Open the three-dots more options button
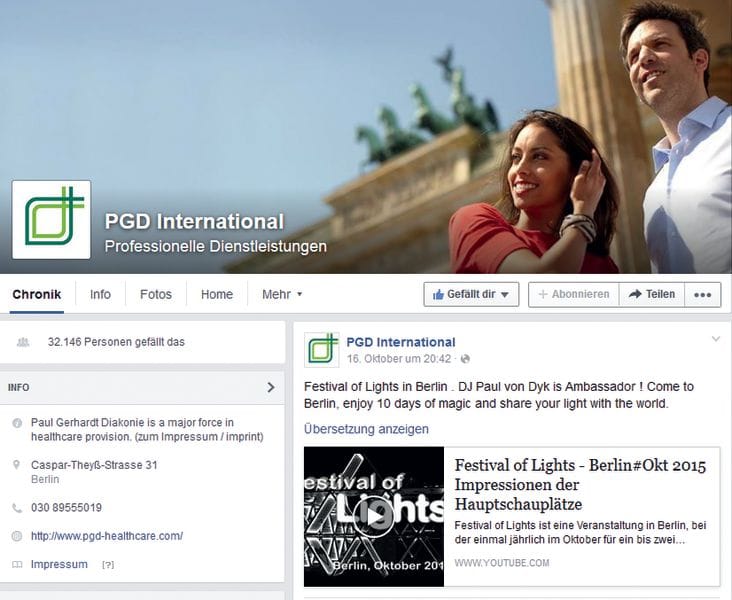 tap(703, 295)
